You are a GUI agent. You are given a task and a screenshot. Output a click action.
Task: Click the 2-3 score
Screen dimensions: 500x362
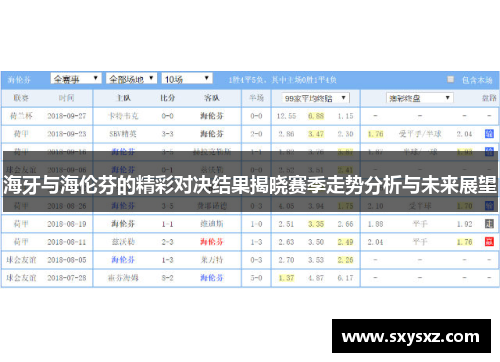pos(167,242)
